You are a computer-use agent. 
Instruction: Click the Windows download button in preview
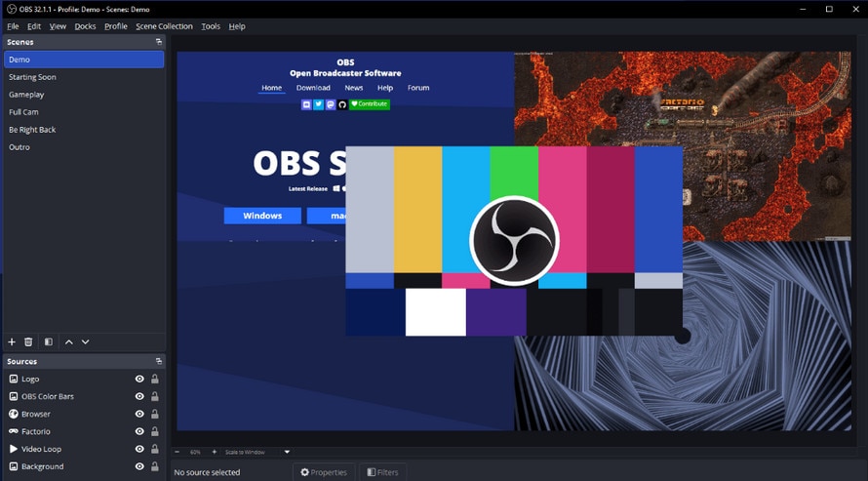[262, 216]
